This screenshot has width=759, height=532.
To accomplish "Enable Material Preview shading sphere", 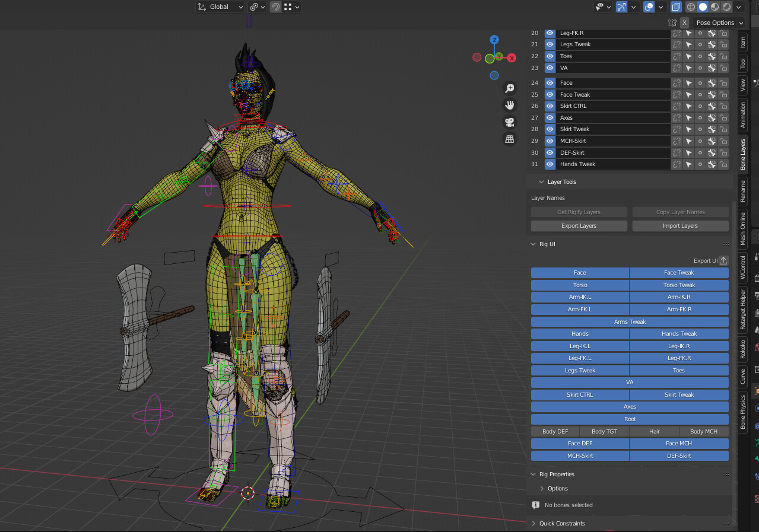I will (715, 7).
